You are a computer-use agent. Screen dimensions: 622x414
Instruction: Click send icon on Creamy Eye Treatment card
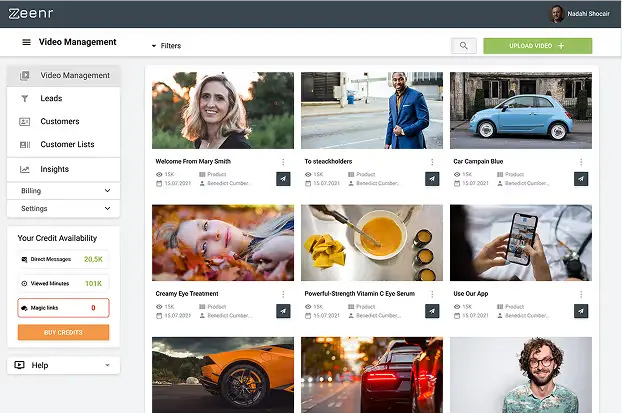(283, 311)
